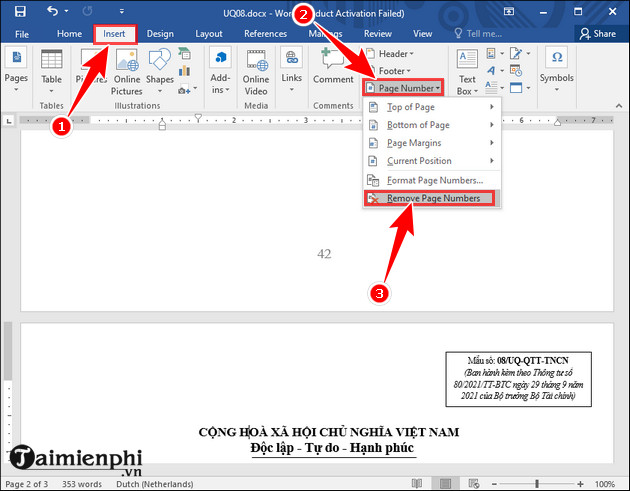
Task: Insert Date and Time
Action: pos(516,71)
